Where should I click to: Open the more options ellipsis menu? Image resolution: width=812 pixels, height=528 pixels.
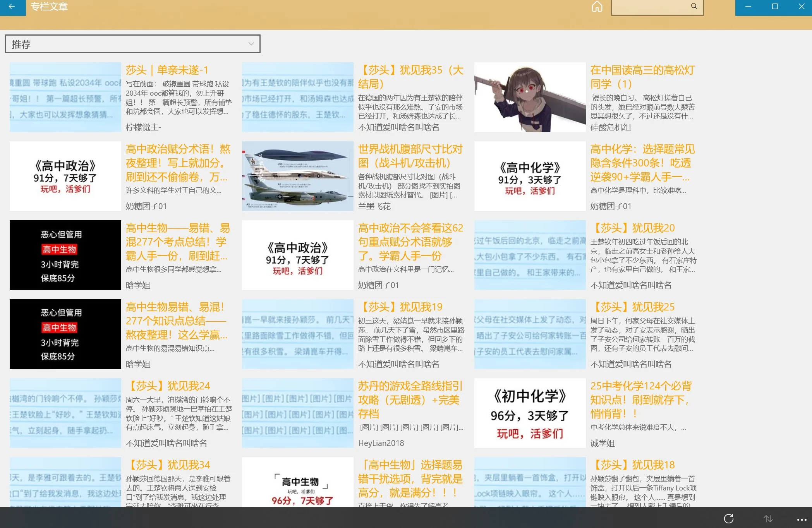802,519
